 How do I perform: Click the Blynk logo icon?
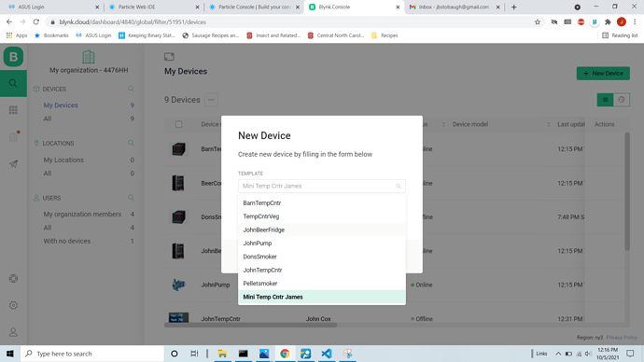[13, 57]
